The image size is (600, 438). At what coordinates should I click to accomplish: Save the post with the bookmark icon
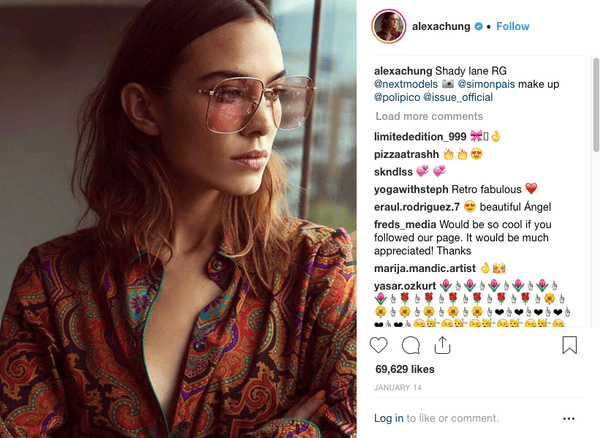[x=569, y=346]
